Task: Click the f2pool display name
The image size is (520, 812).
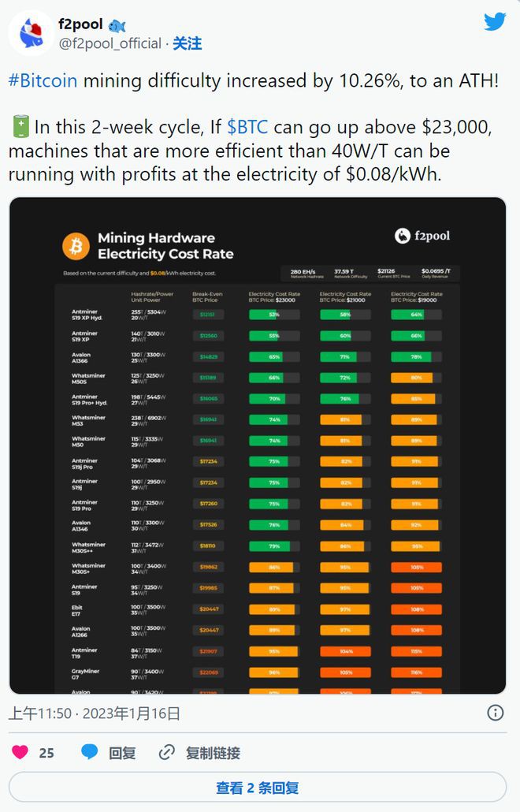Action: coord(80,24)
